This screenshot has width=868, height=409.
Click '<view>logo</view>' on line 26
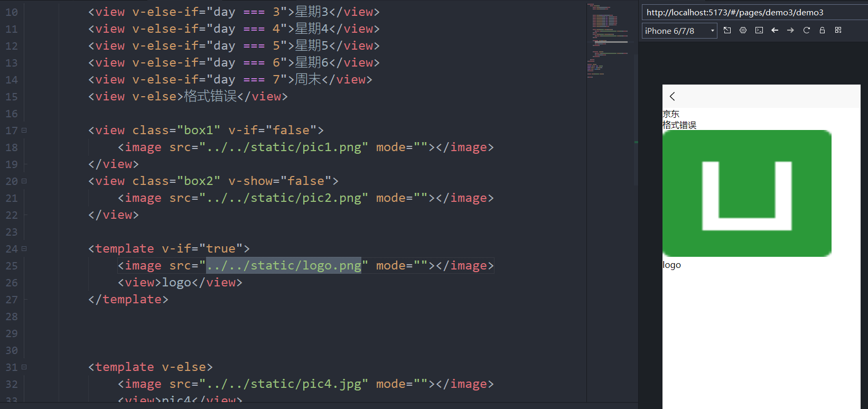pyautogui.click(x=180, y=282)
